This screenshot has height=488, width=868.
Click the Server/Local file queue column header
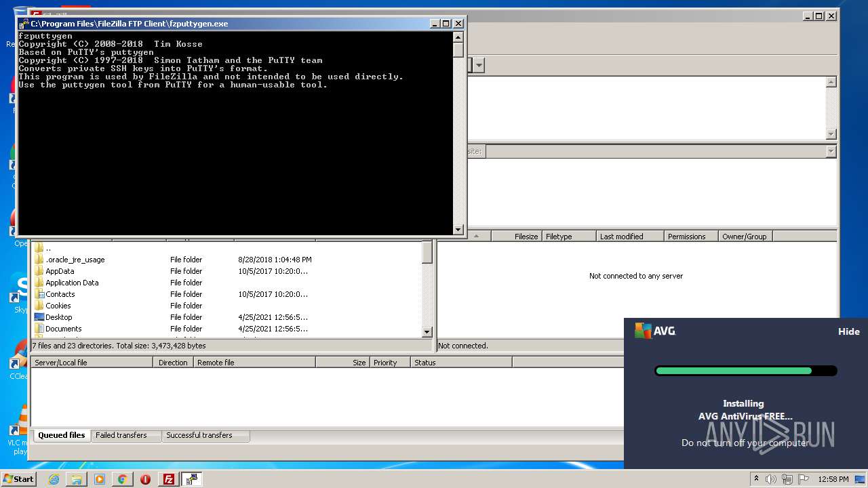[92, 363]
